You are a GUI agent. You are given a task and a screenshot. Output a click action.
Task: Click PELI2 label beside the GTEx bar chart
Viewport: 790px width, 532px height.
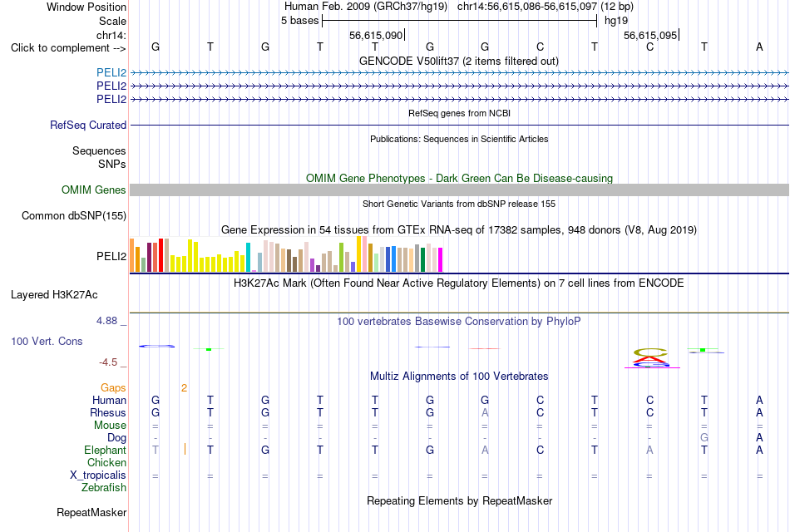point(111,256)
